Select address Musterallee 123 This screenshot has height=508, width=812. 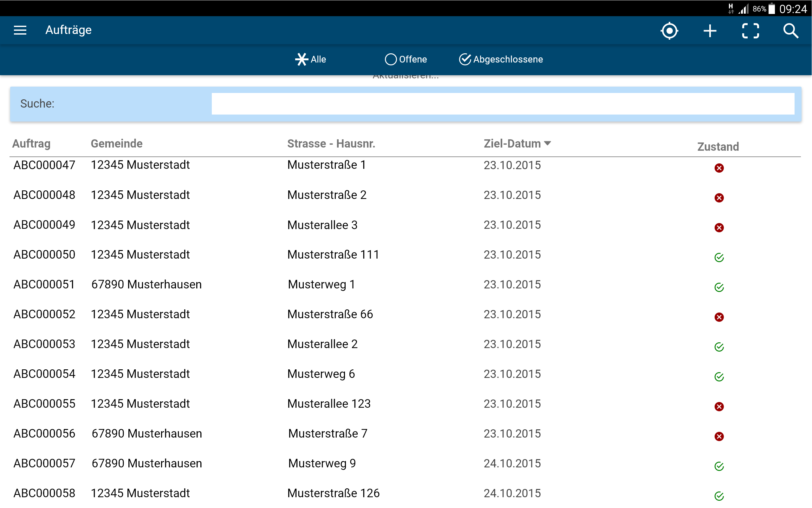pos(329,404)
